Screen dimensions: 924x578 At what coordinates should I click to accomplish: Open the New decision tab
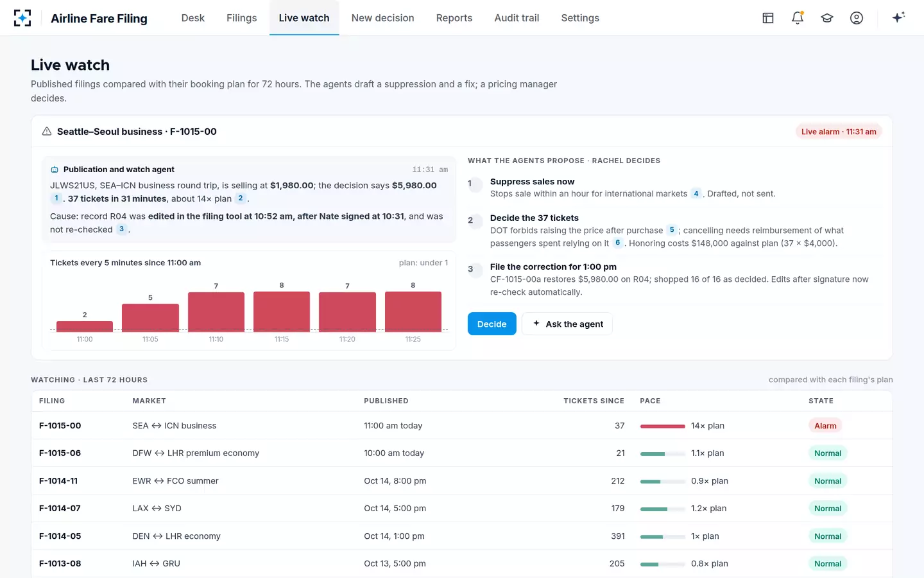click(383, 18)
